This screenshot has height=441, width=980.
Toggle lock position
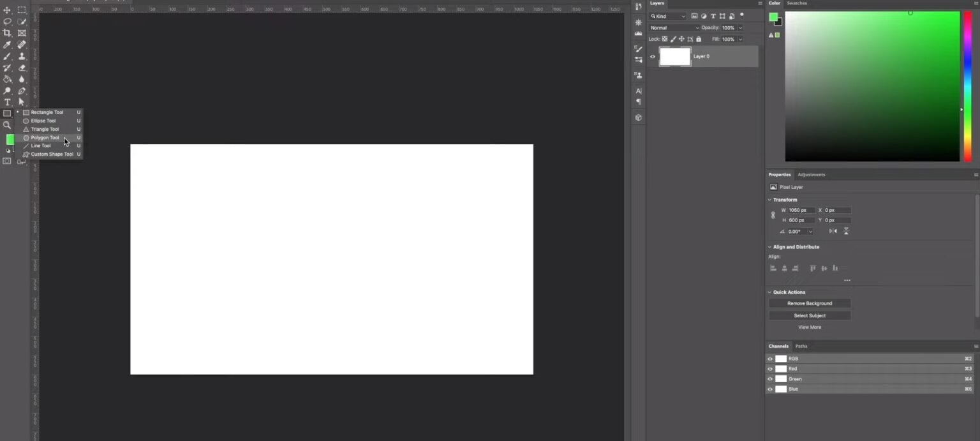[681, 39]
